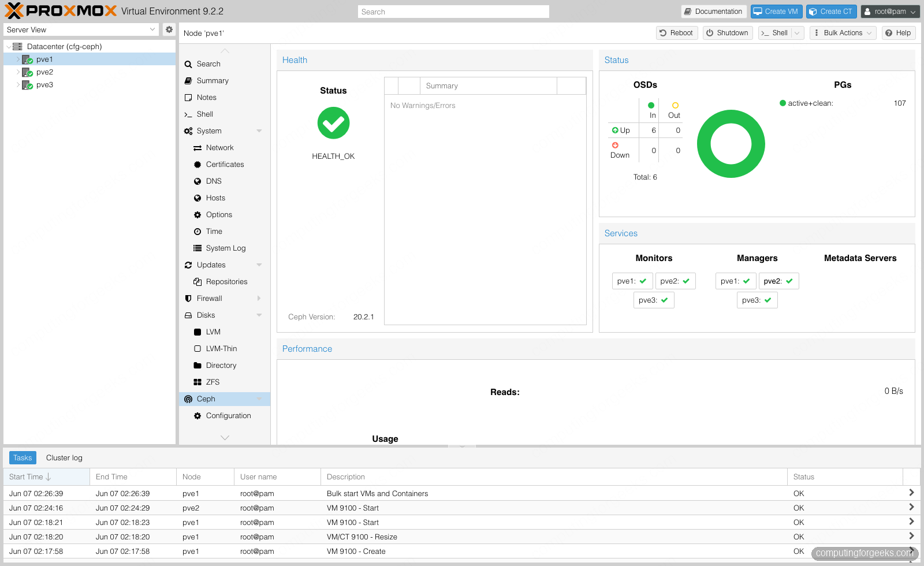Viewport: 924px width, 566px height.
Task: Open the Documentation button
Action: (x=714, y=12)
